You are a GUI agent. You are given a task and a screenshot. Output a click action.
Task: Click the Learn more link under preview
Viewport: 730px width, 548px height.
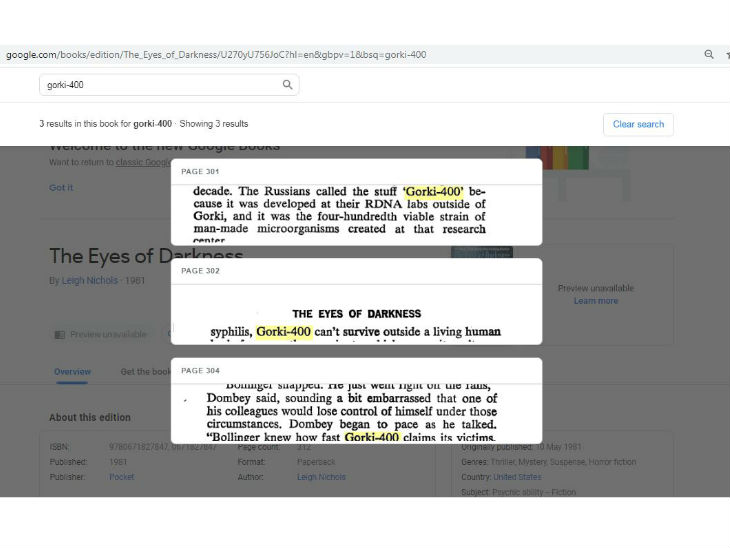(x=595, y=301)
